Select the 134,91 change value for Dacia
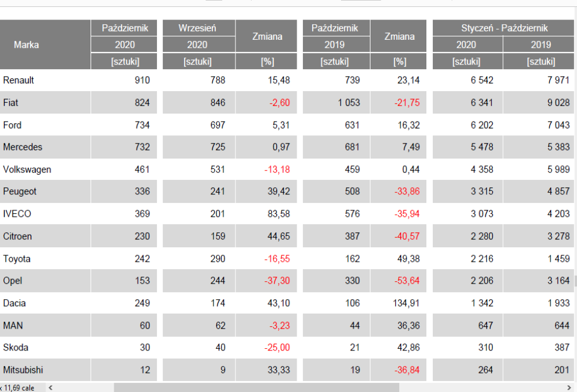577x392 pixels. click(406, 303)
